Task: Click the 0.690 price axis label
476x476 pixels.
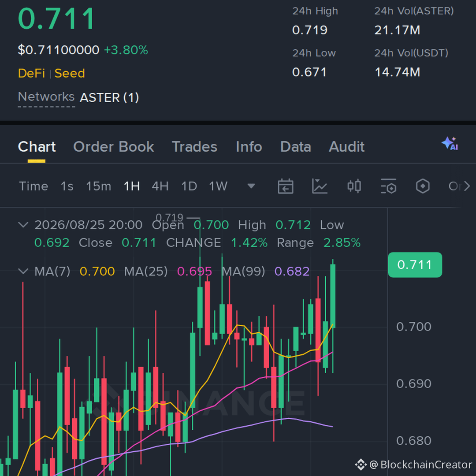Action: (414, 384)
